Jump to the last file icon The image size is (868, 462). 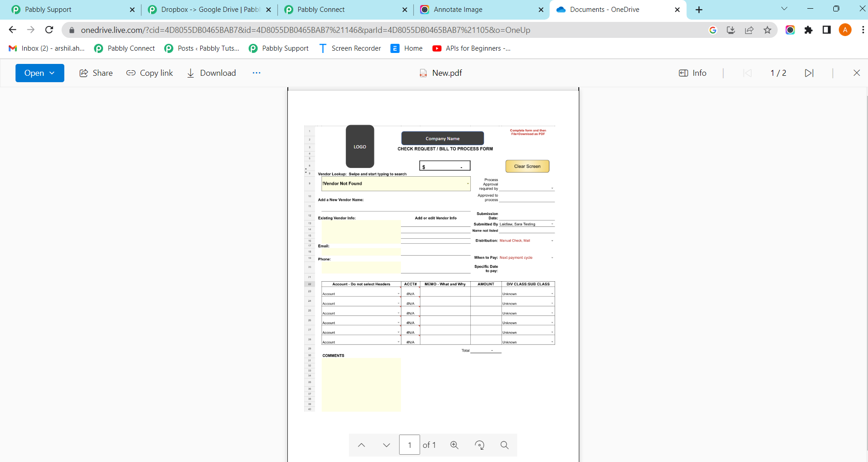pos(809,73)
